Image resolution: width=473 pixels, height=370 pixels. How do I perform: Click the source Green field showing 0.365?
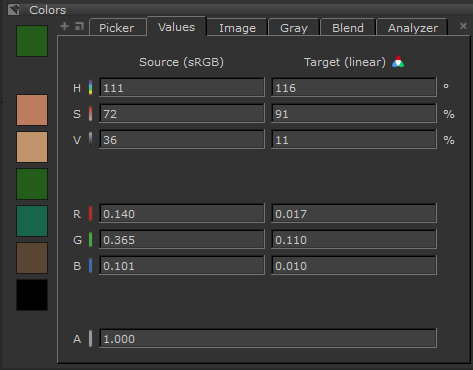pyautogui.click(x=182, y=240)
